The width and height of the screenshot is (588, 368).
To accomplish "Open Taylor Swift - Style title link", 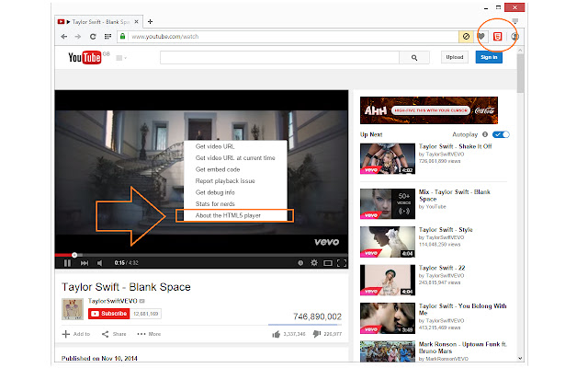I will [x=446, y=229].
